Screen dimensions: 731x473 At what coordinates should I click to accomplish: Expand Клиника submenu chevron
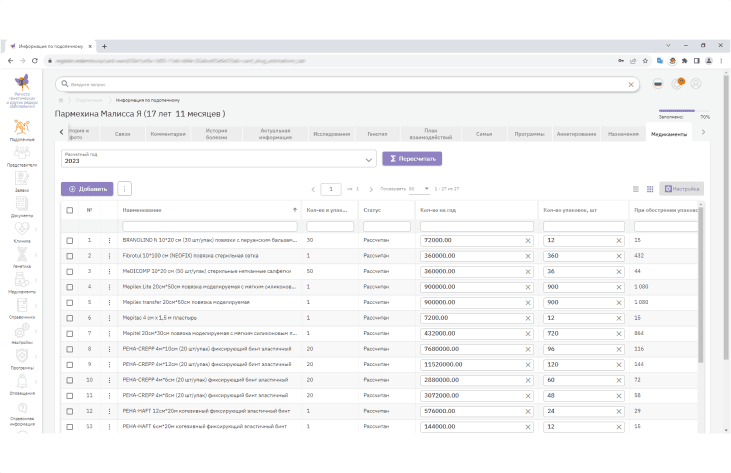[36, 229]
